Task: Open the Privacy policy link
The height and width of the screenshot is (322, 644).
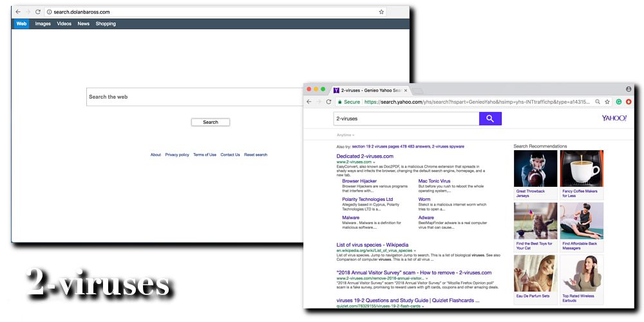Action: pos(177,155)
